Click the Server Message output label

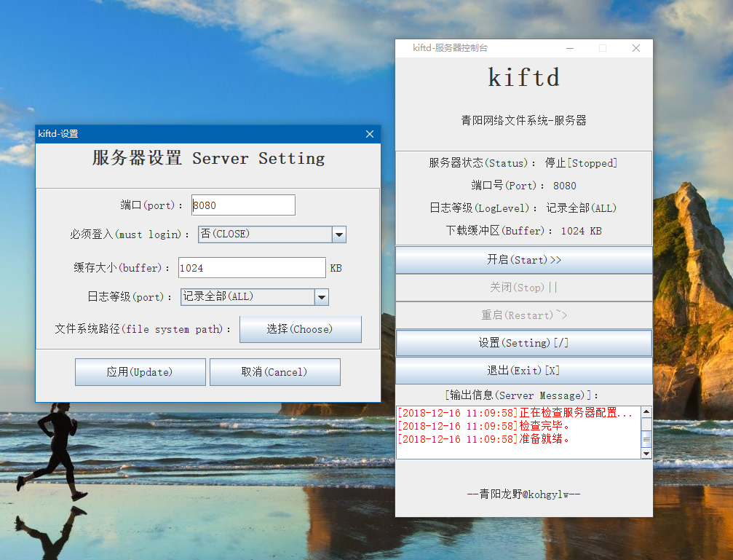tap(521, 396)
